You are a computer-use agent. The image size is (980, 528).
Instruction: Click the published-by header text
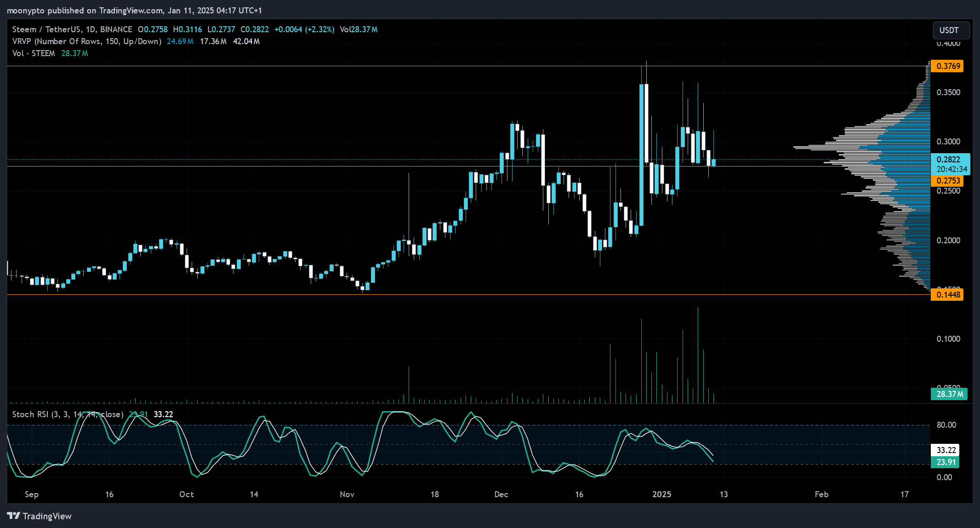[134, 10]
